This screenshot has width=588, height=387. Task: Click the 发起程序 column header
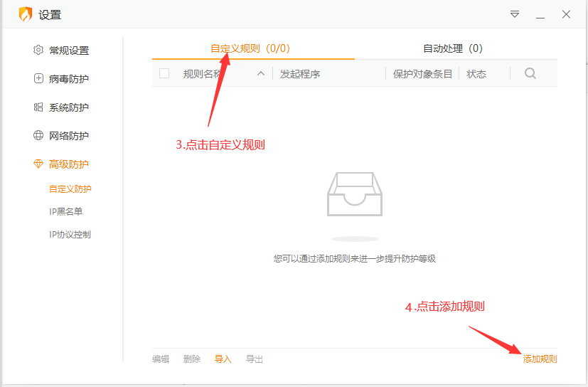[300, 74]
